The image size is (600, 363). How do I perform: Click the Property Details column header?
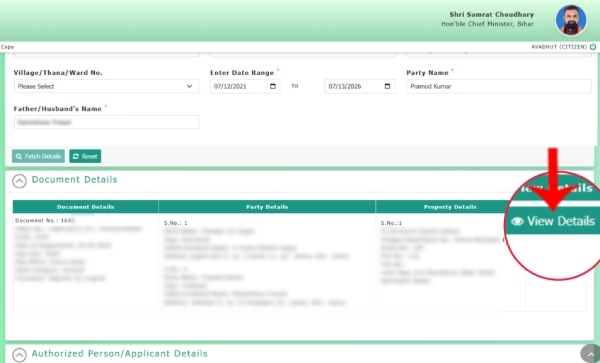[x=450, y=207]
